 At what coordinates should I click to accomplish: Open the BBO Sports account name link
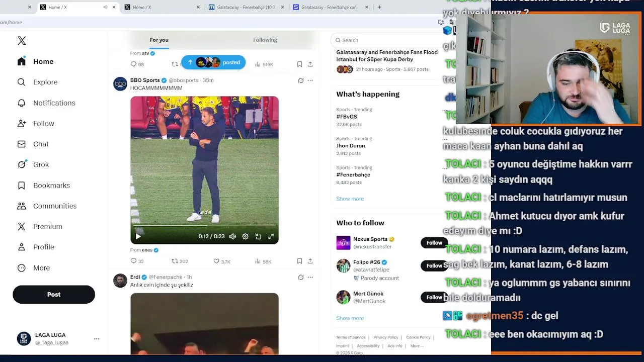pyautogui.click(x=145, y=80)
